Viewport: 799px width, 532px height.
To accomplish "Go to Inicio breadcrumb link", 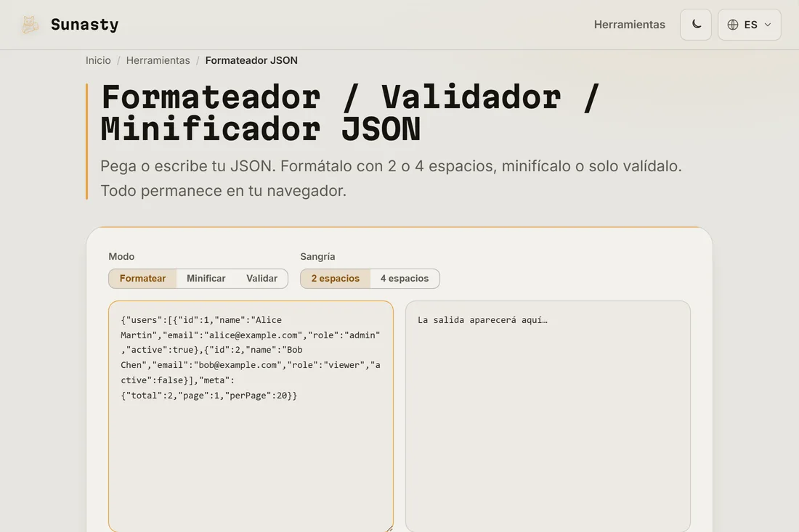I will 98,60.
